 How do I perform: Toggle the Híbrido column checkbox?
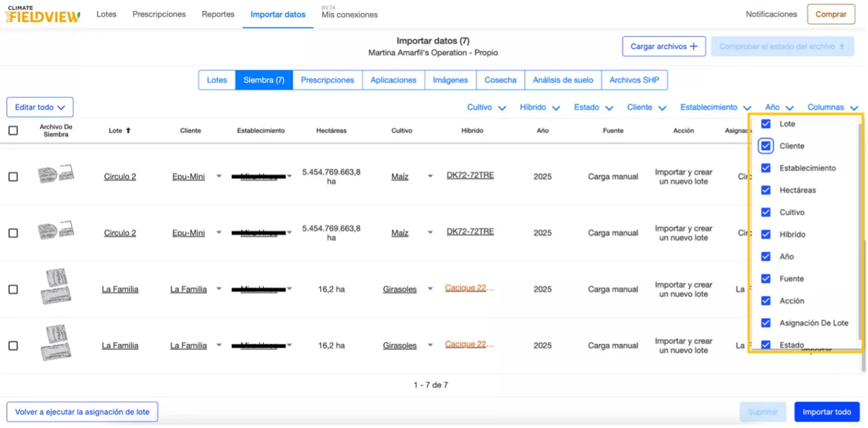766,235
